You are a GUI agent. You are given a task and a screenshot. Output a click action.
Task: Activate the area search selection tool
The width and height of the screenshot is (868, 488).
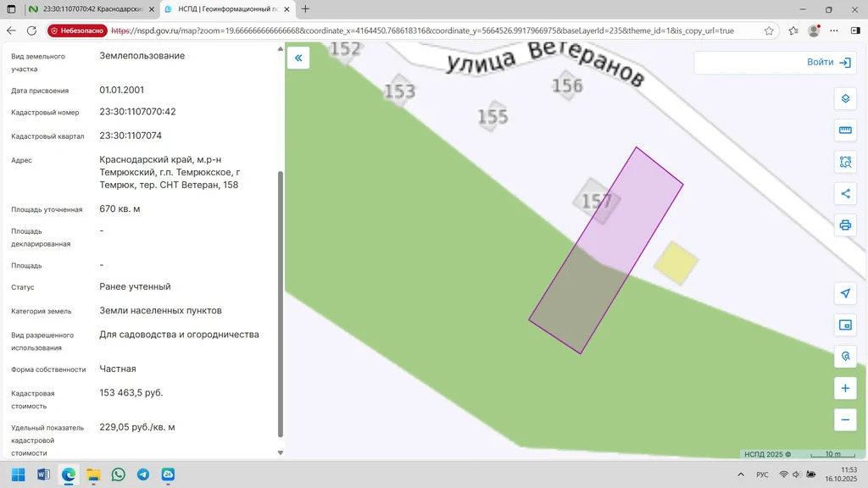844,162
